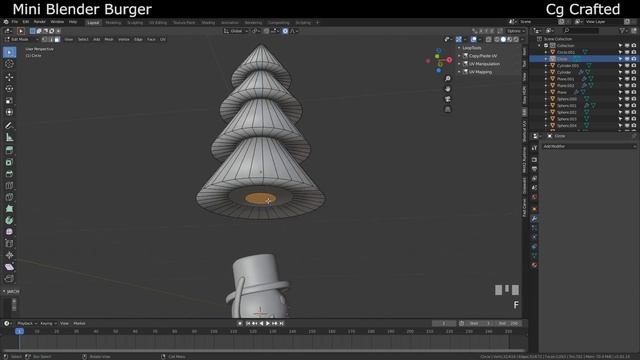This screenshot has height=360, width=640.
Task: Disable render for Plane.001 camera icon
Action: (x=634, y=79)
